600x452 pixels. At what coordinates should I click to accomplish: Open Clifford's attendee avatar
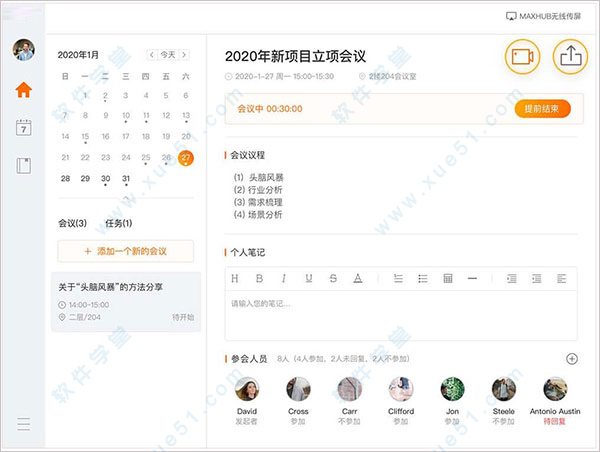click(401, 389)
